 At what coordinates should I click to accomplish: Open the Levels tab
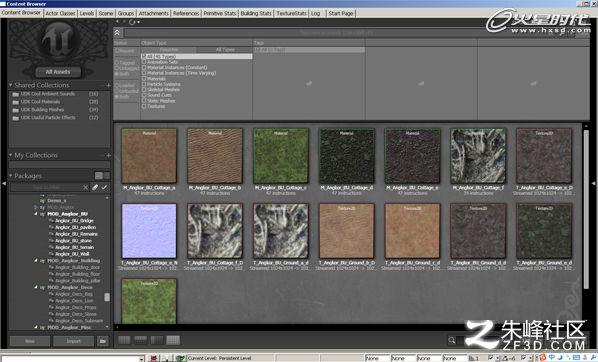(87, 13)
